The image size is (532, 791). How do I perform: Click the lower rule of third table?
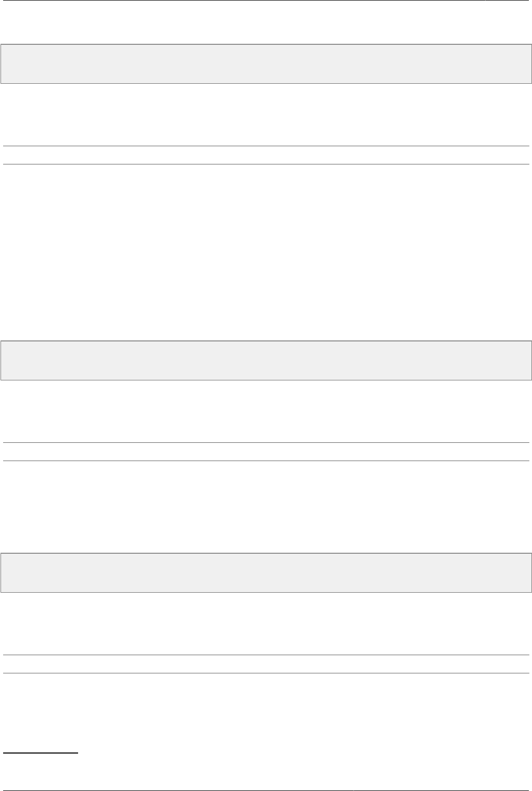click(266, 673)
